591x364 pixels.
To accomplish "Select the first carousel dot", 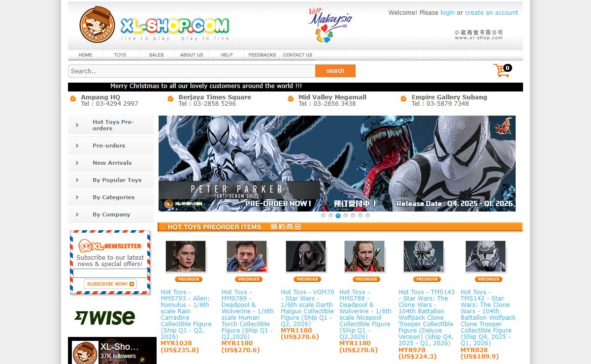I will pos(324,215).
